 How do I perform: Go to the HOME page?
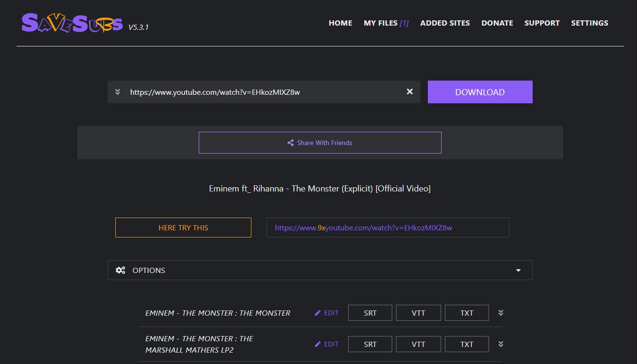coord(341,23)
